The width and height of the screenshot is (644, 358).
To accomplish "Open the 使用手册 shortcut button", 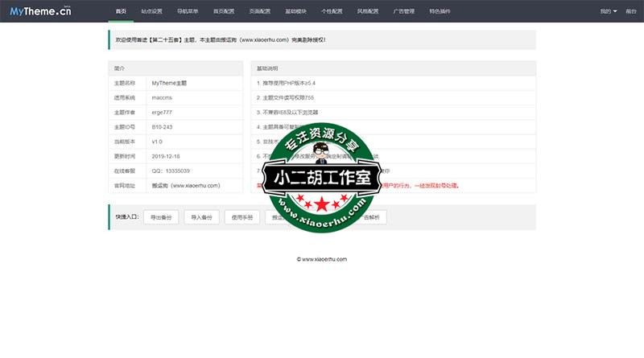I will click(x=242, y=217).
